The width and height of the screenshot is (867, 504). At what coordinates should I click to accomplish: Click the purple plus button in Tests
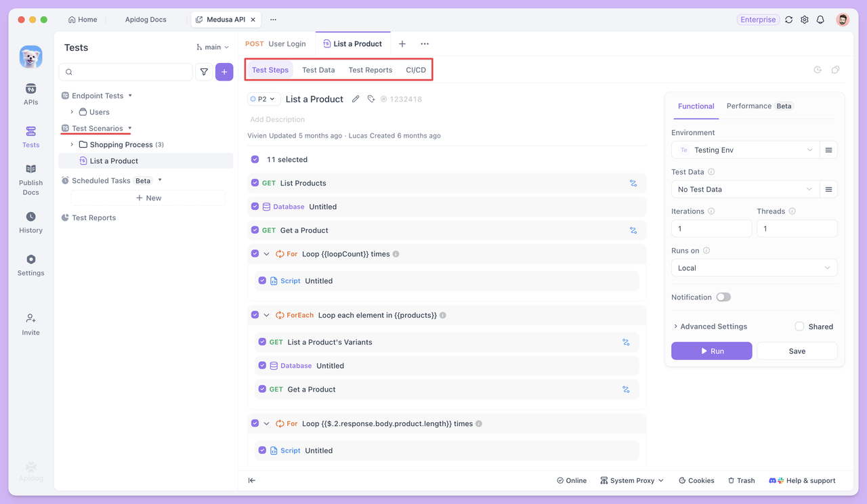click(224, 72)
